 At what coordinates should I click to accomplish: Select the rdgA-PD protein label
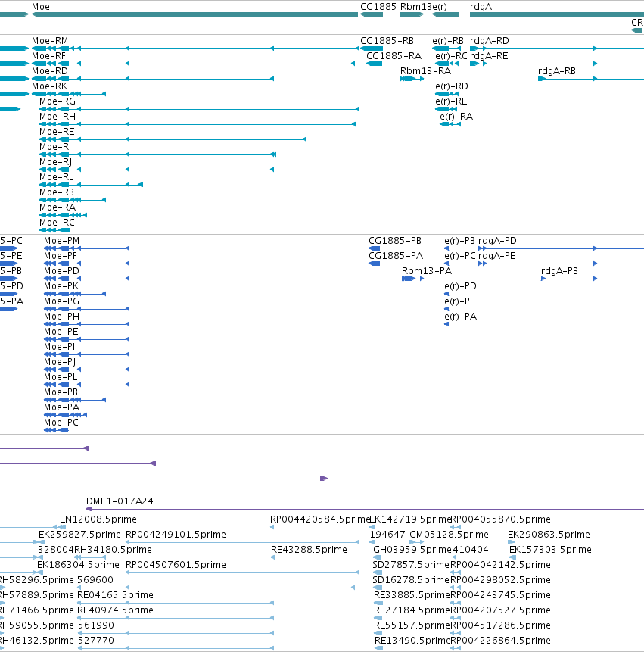[x=497, y=241]
